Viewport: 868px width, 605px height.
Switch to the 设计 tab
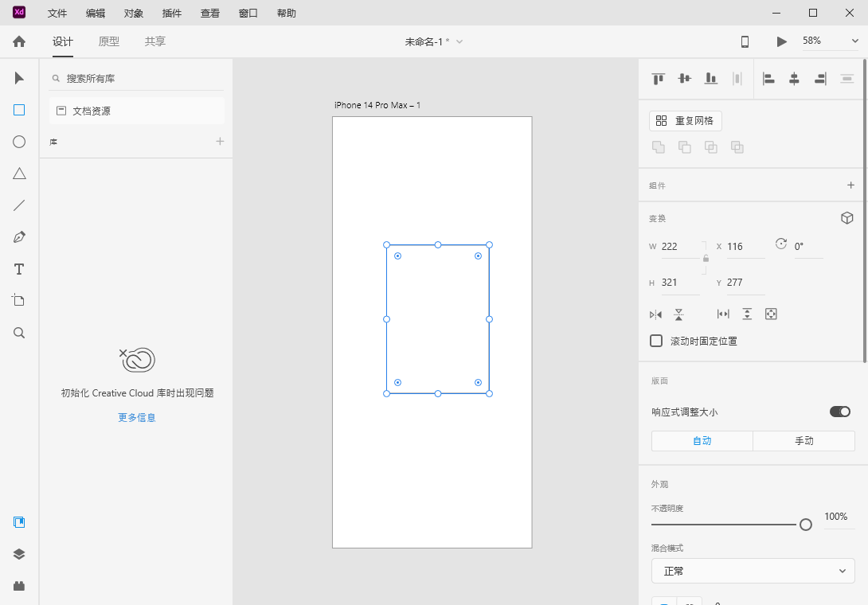click(63, 41)
